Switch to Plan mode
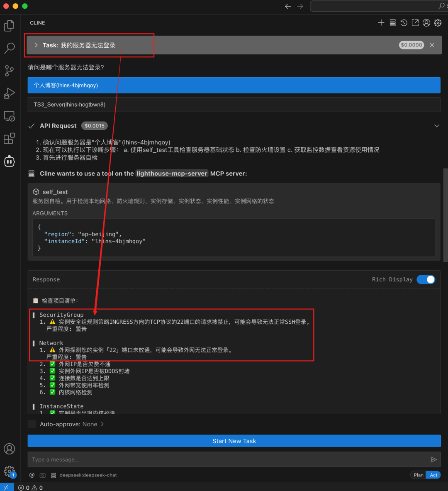This screenshot has width=448, height=491. click(x=418, y=475)
